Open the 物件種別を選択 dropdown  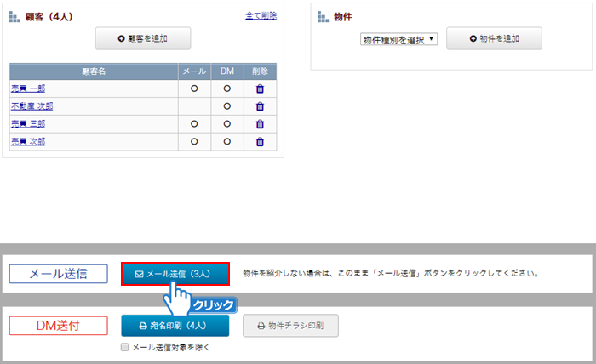coord(398,39)
